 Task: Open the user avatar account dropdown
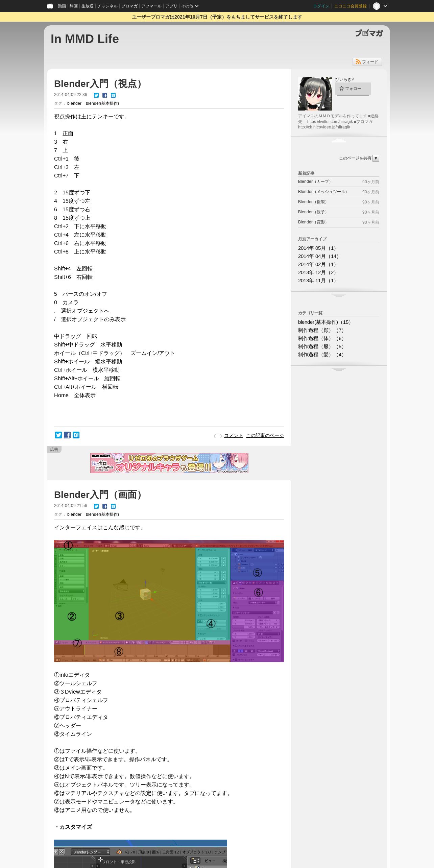(380, 6)
